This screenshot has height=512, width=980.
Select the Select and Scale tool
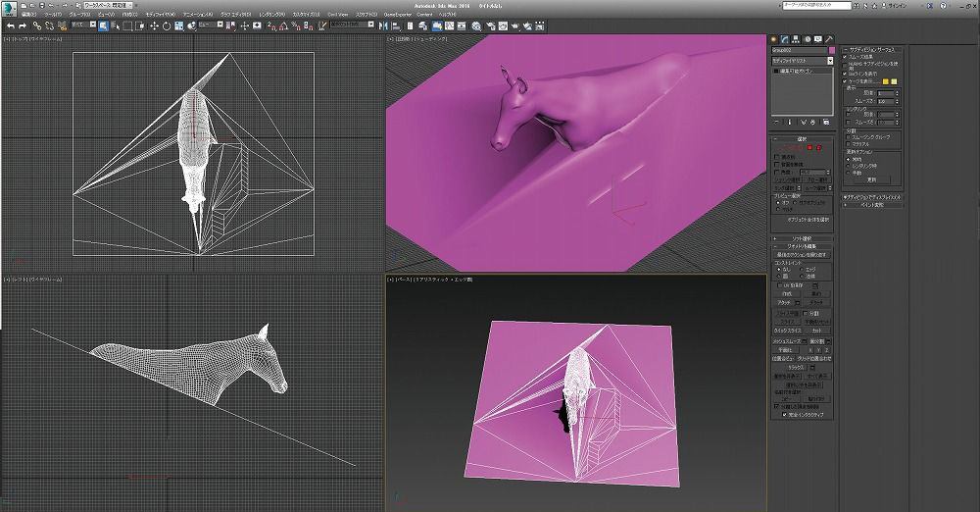(178, 26)
